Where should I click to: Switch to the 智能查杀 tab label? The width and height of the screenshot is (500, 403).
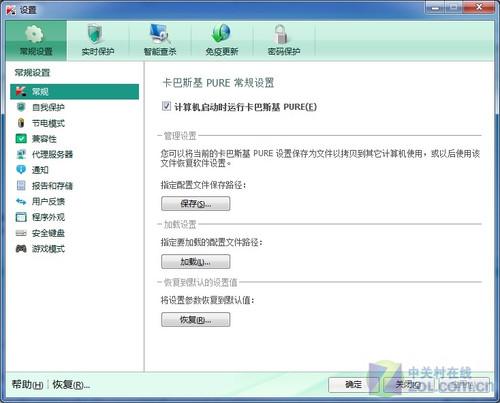pyautogui.click(x=160, y=52)
